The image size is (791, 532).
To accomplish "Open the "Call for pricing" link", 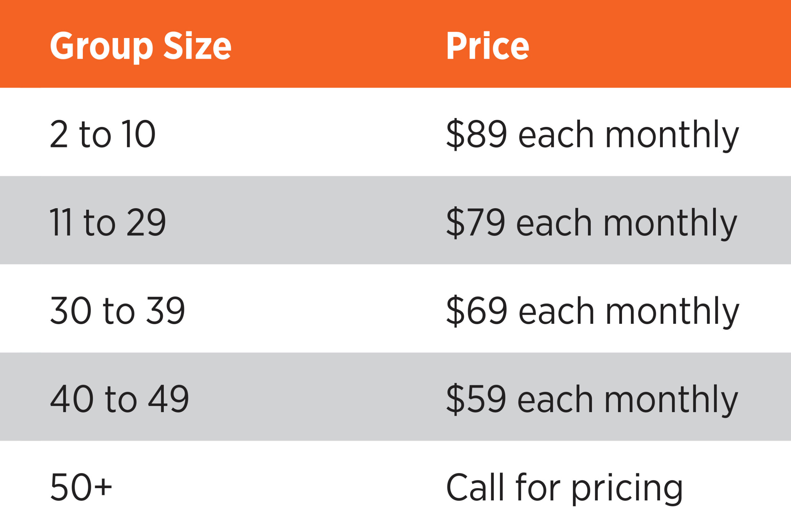I will pyautogui.click(x=564, y=488).
